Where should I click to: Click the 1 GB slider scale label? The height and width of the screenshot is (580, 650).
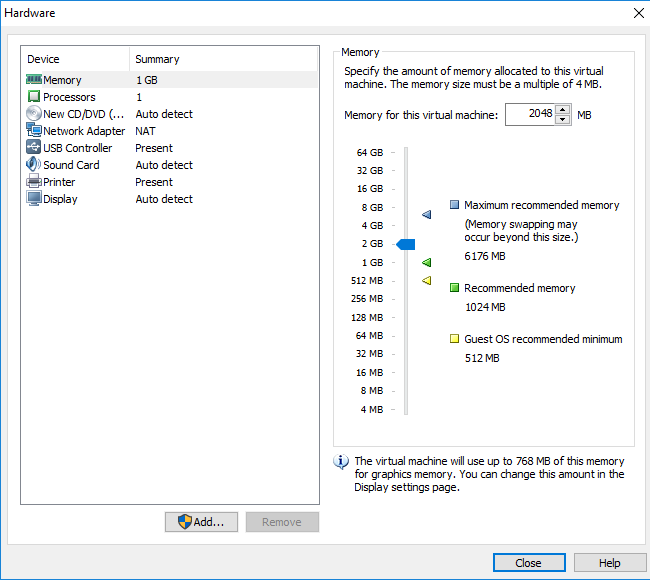pyautogui.click(x=372, y=262)
